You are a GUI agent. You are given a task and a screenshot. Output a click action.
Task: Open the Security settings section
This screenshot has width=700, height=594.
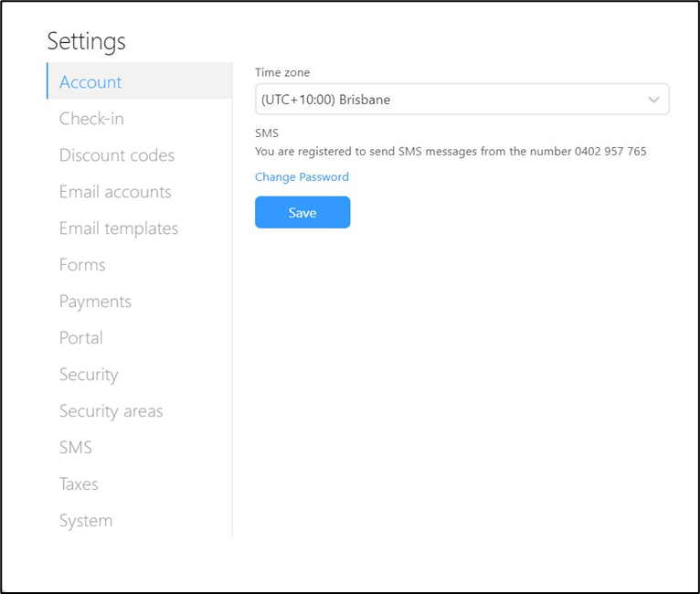[89, 375]
